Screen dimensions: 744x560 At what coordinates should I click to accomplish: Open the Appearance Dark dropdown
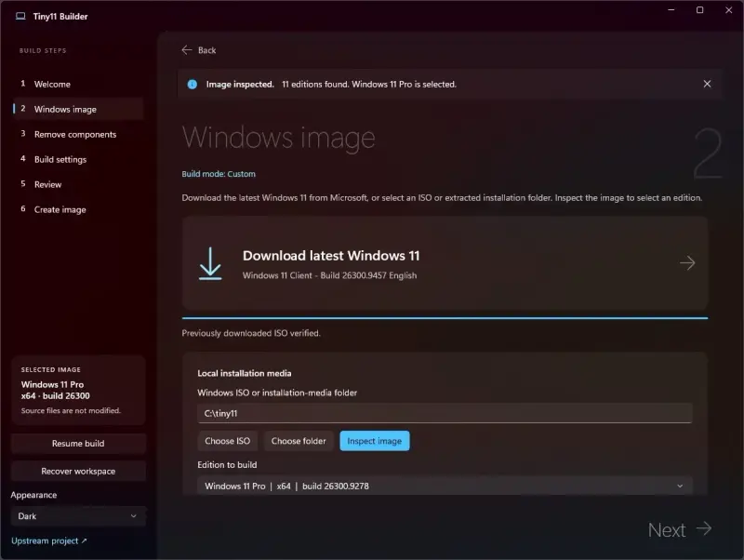pos(78,516)
